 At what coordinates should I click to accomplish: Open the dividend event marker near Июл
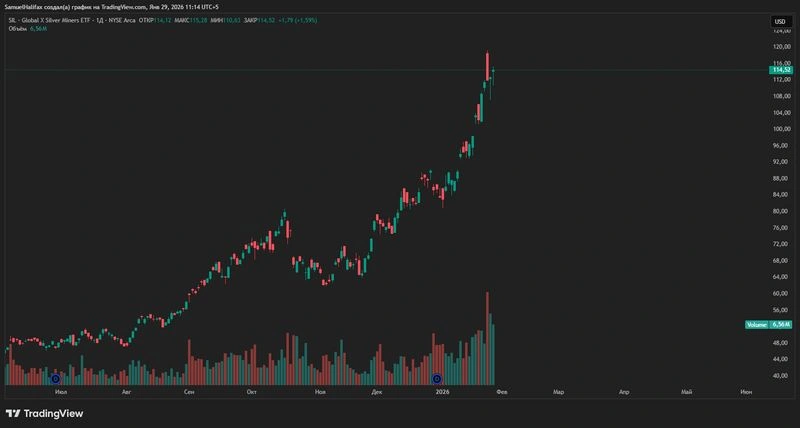click(56, 379)
